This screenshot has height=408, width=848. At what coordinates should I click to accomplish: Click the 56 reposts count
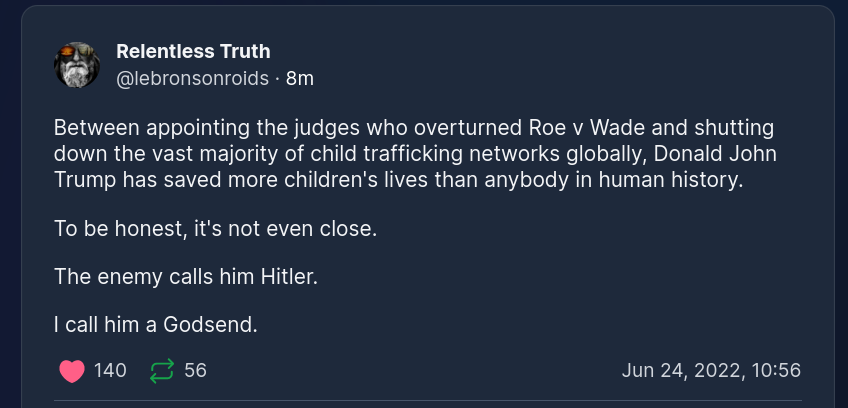(x=196, y=371)
